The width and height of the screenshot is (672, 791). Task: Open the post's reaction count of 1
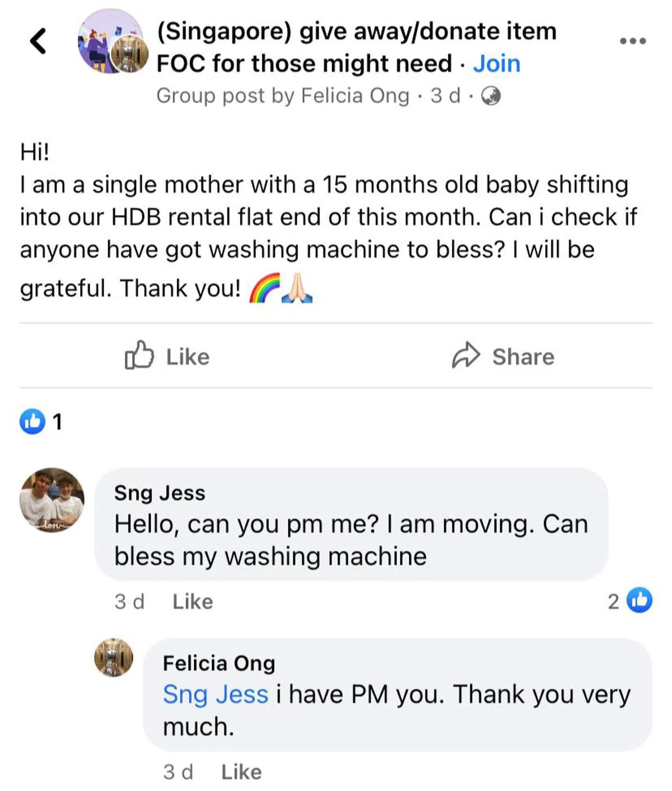point(57,422)
